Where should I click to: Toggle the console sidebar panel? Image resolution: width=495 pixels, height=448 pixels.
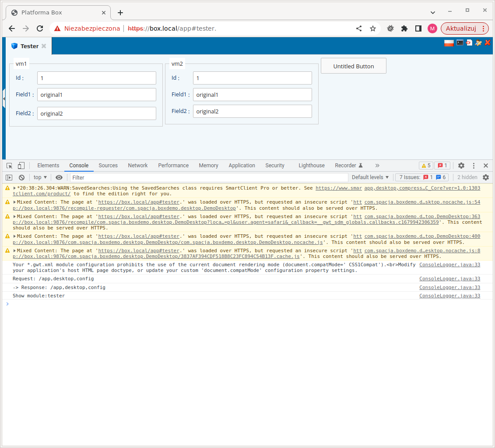[x=9, y=177]
